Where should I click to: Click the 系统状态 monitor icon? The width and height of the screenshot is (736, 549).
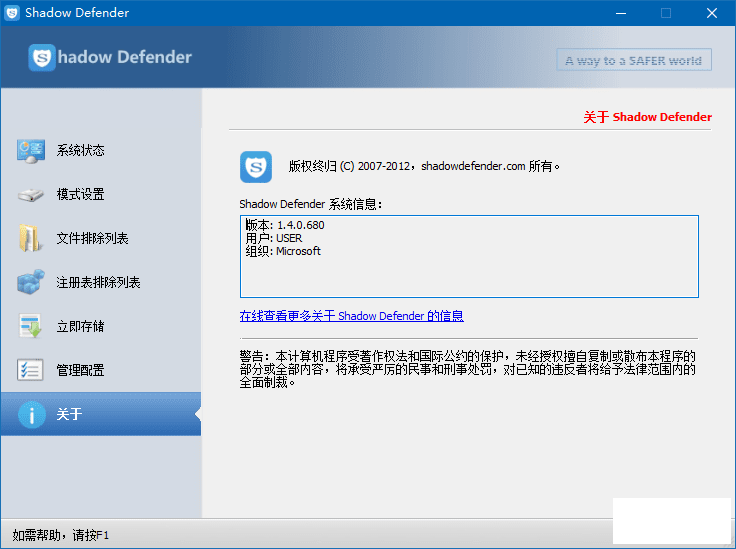point(31,151)
